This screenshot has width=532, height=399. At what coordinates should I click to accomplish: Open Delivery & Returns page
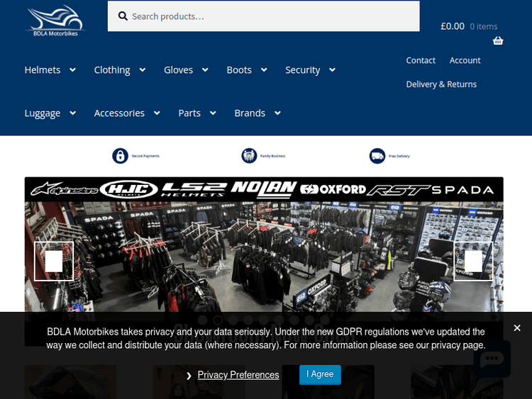click(441, 84)
